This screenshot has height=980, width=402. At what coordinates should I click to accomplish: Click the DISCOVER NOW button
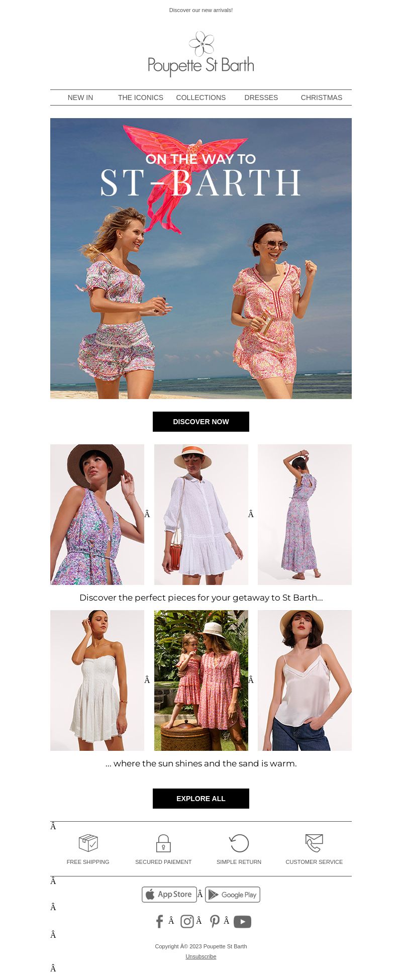(201, 422)
